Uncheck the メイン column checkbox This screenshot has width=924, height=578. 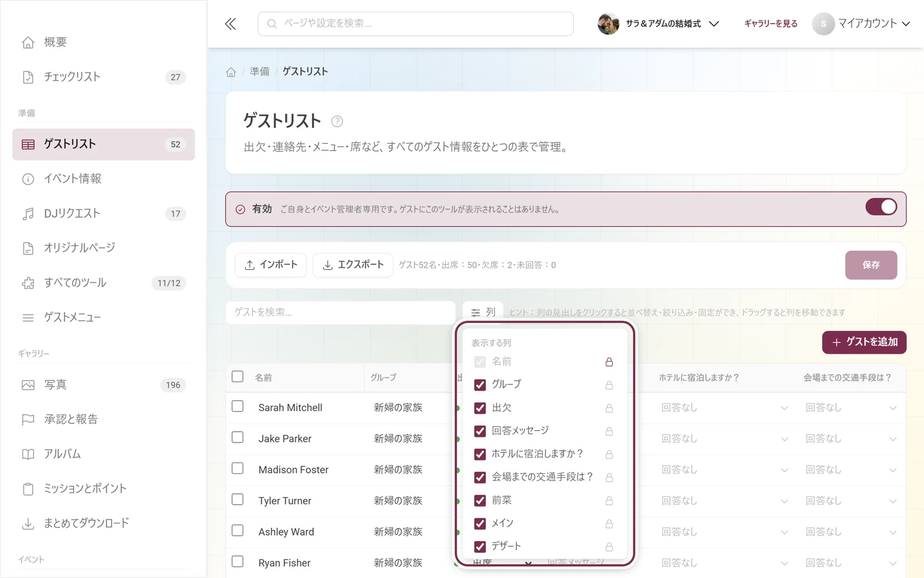coord(480,523)
